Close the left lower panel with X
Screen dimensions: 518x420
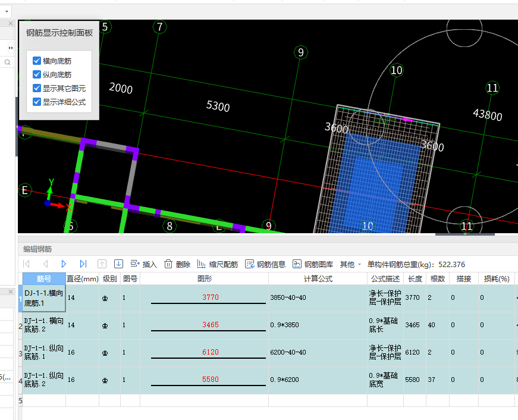point(11,292)
